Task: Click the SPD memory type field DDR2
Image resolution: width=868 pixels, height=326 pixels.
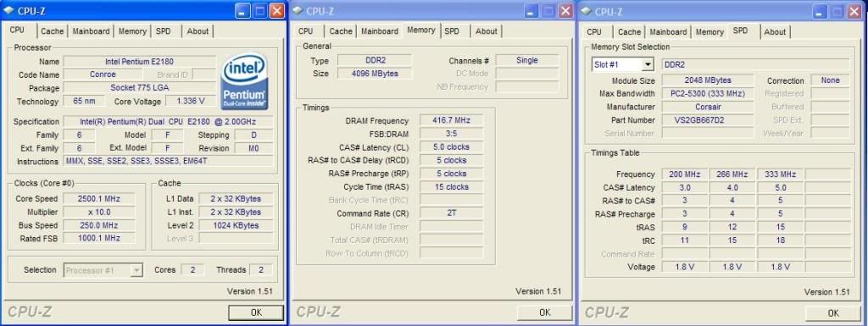Action: 755,64
